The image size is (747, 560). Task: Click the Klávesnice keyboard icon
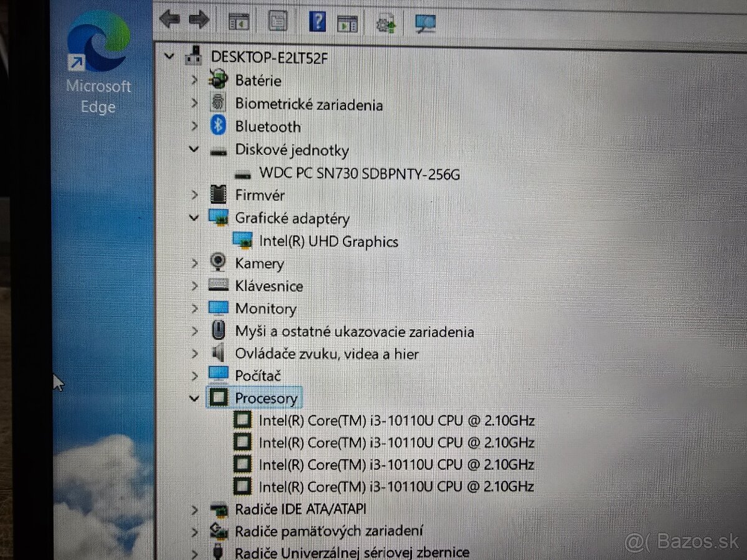(218, 285)
